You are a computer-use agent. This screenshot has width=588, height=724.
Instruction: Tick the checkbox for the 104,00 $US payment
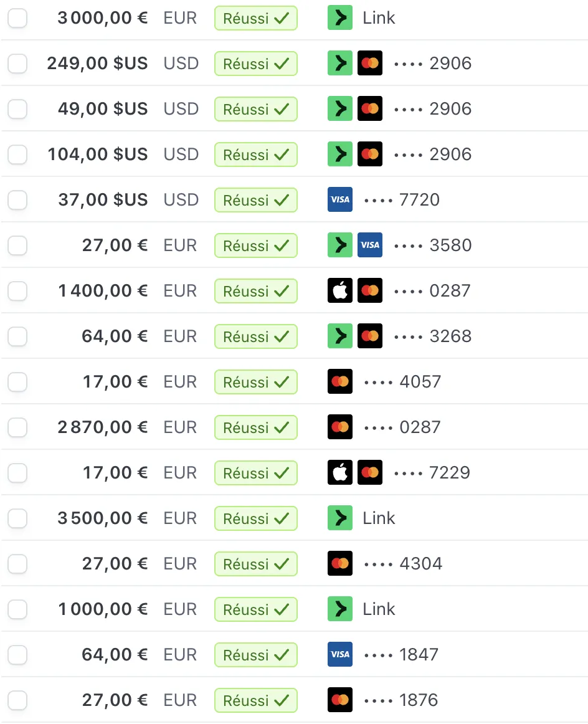point(17,155)
